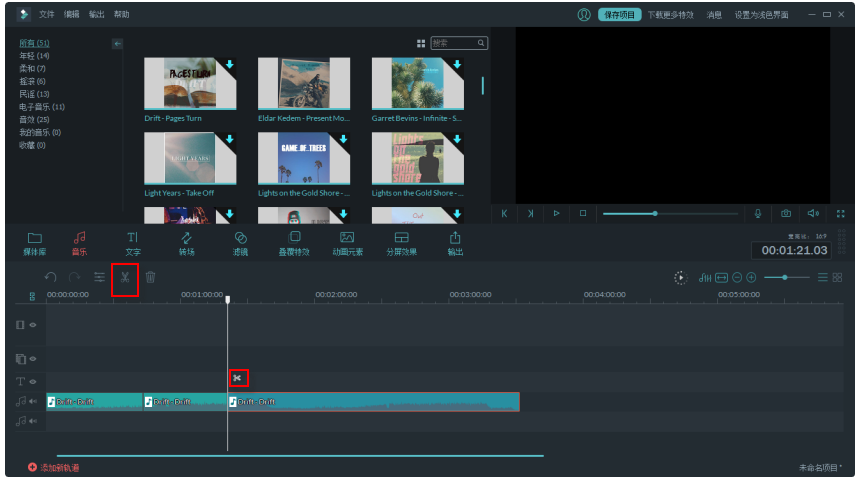Collapse the music category sidebar arrow
Viewport: 859px width, 479px height.
pyautogui.click(x=117, y=44)
